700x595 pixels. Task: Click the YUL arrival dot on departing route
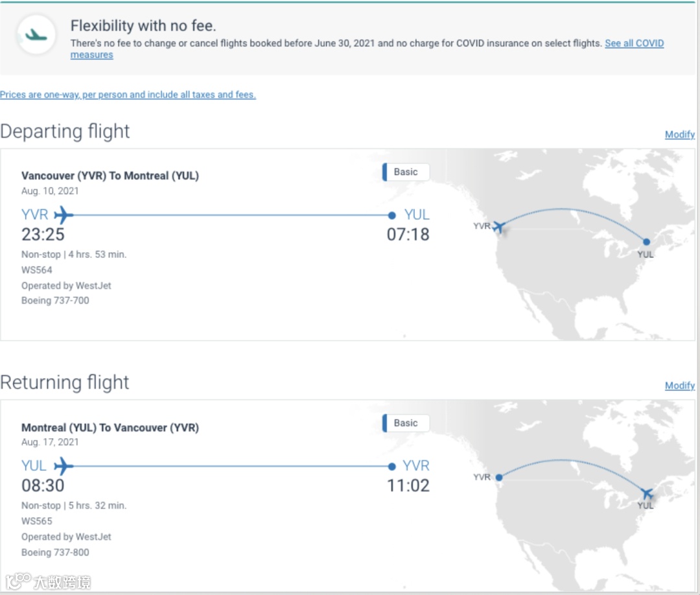tap(392, 215)
